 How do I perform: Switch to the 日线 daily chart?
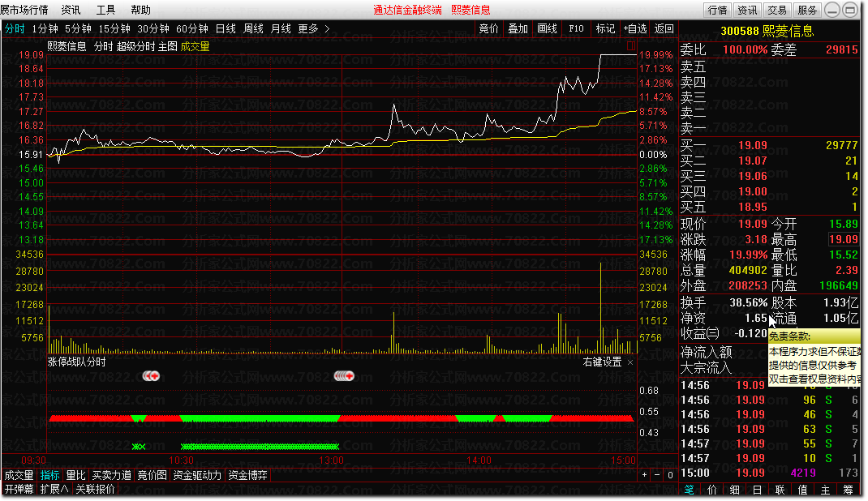pos(226,28)
